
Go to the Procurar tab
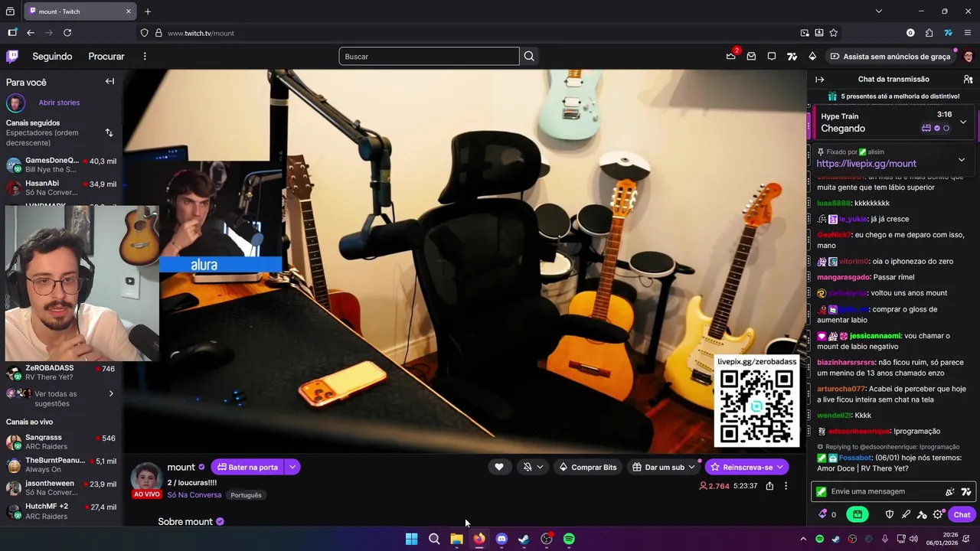(x=106, y=56)
